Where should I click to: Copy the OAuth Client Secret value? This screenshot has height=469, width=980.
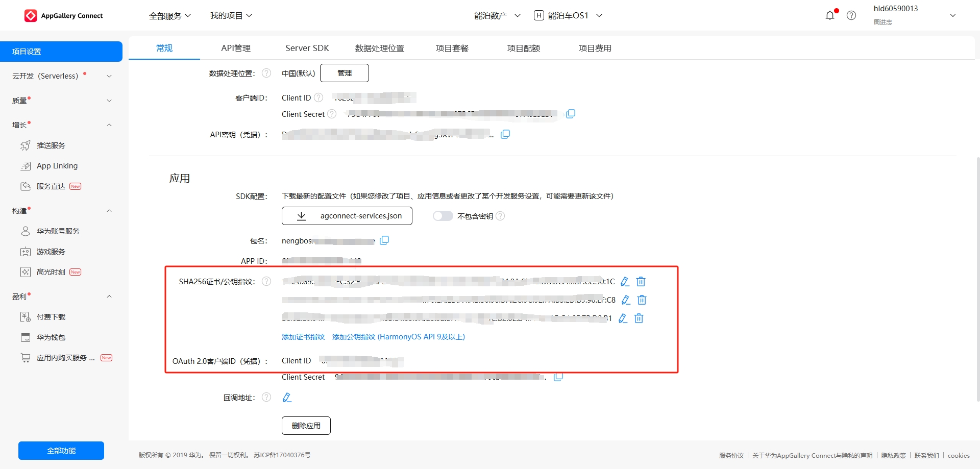[x=558, y=377]
